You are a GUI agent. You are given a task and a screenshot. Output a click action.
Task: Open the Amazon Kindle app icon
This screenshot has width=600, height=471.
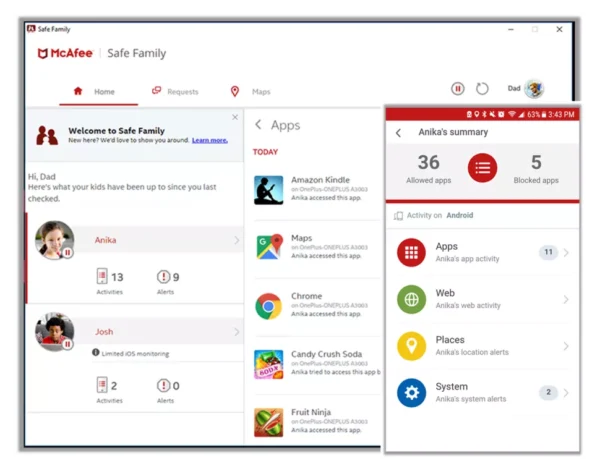268,190
